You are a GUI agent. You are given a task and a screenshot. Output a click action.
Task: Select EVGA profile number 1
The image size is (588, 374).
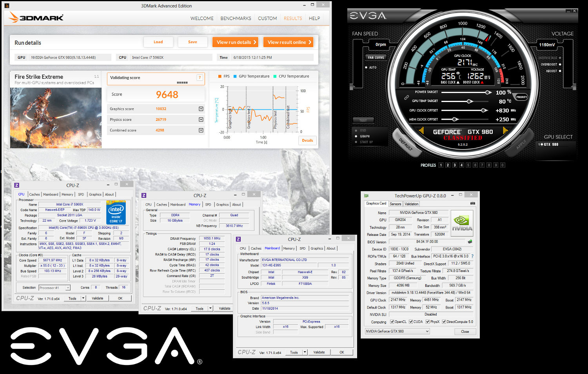441,165
